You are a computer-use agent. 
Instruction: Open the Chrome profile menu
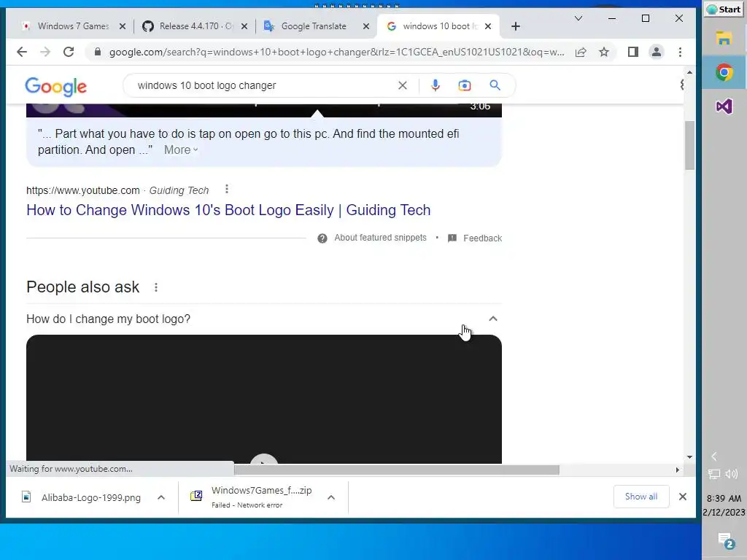tap(657, 52)
